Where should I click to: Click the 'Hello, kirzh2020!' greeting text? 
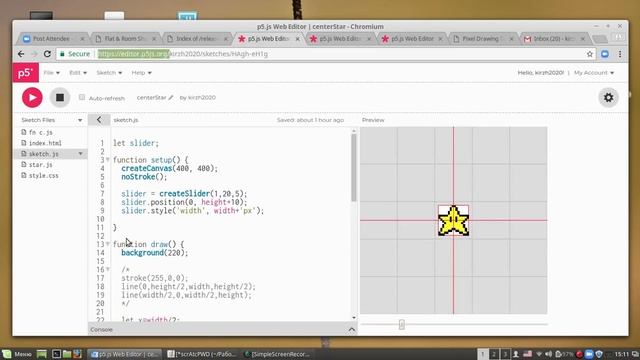click(540, 73)
